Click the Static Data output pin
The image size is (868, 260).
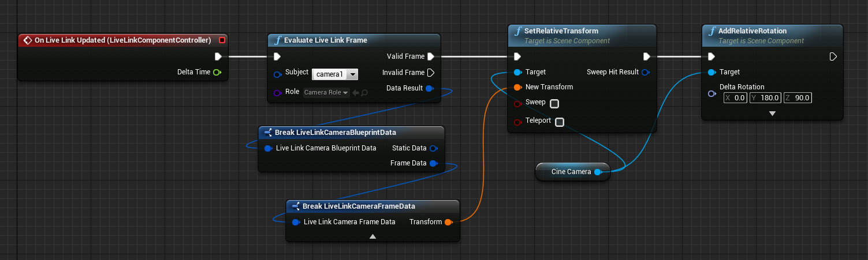click(433, 148)
